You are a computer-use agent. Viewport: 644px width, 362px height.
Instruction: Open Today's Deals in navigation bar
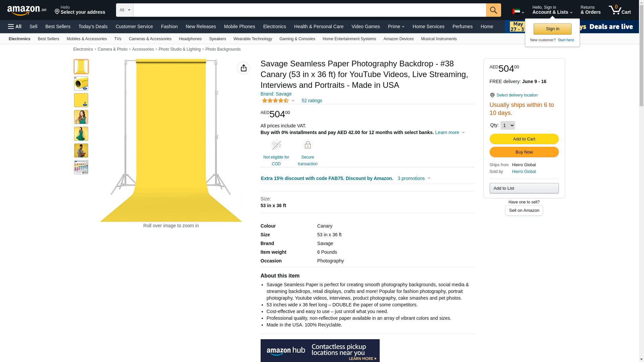[93, 26]
